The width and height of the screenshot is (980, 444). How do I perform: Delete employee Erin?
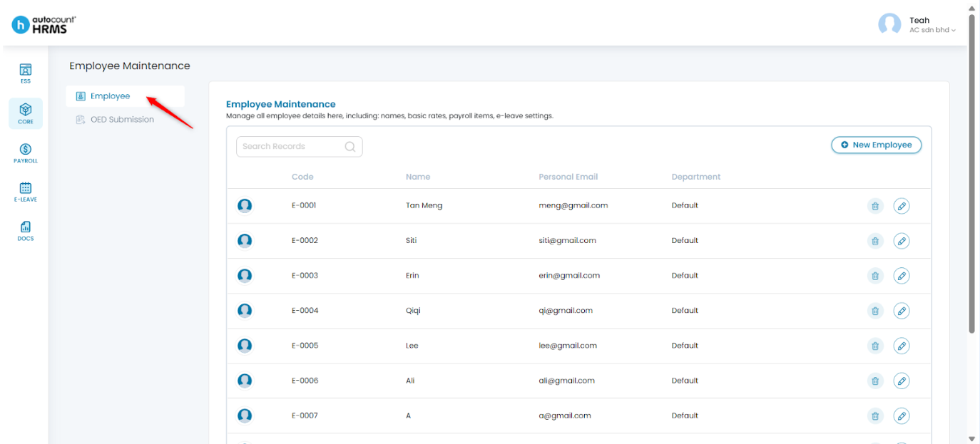[x=875, y=276]
